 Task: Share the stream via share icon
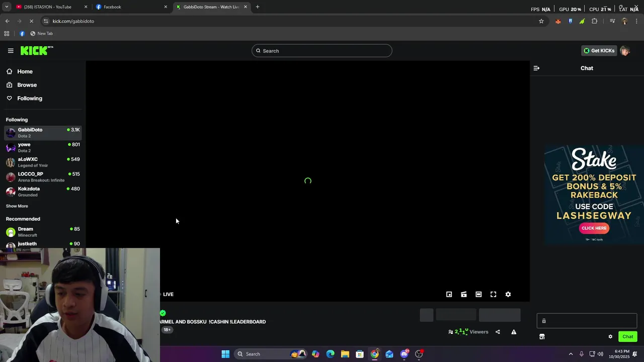[498, 332]
